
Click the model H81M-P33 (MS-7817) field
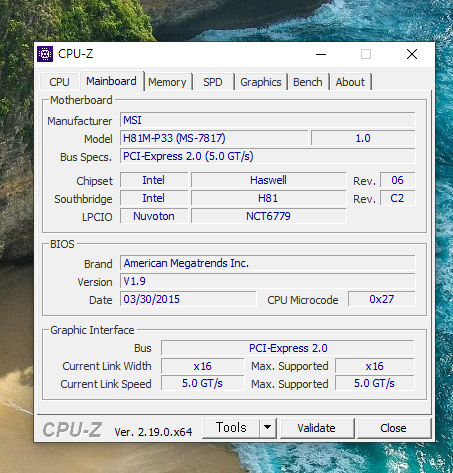(x=214, y=138)
